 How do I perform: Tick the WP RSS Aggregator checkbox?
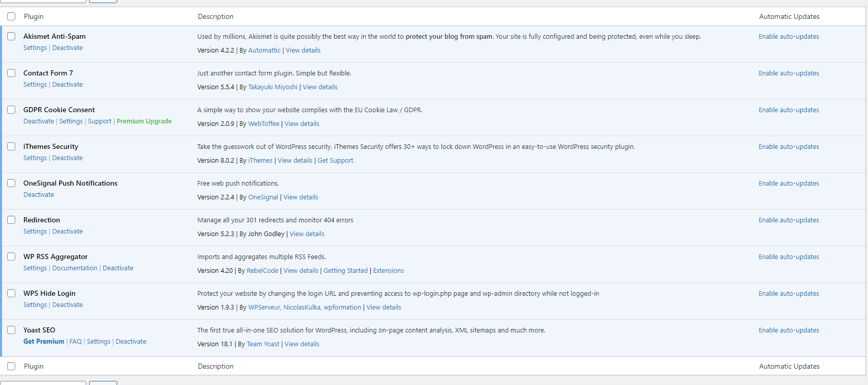(11, 256)
